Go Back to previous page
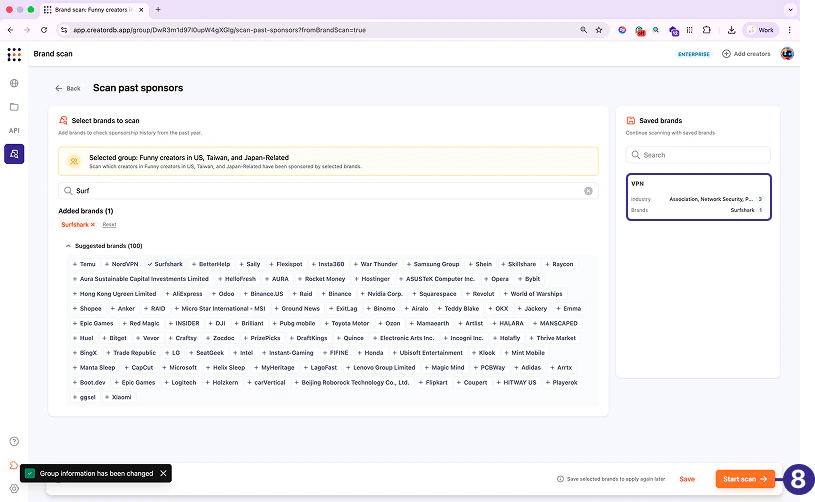Viewport: 815px width, 502px height. pyautogui.click(x=68, y=88)
